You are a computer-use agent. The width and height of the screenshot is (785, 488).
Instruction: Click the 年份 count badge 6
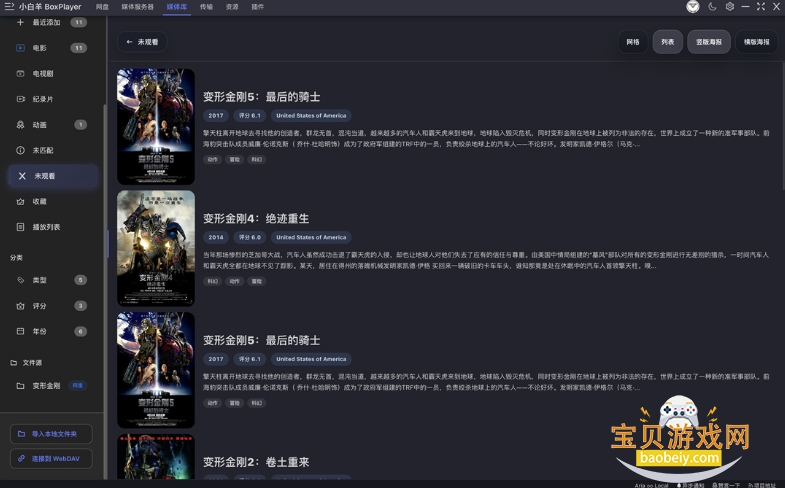(81, 331)
